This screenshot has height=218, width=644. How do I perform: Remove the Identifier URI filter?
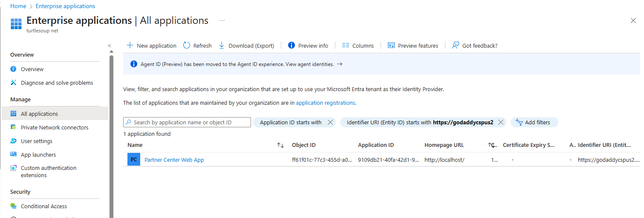pos(501,122)
